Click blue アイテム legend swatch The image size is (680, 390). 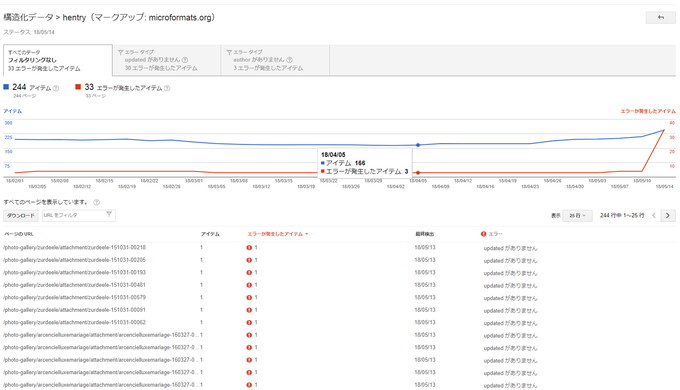click(x=6, y=87)
